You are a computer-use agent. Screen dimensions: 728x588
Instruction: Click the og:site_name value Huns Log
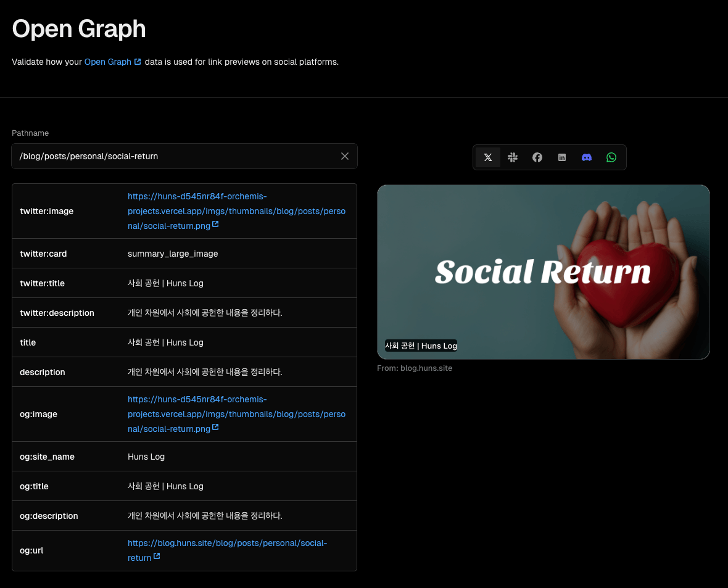(x=146, y=457)
